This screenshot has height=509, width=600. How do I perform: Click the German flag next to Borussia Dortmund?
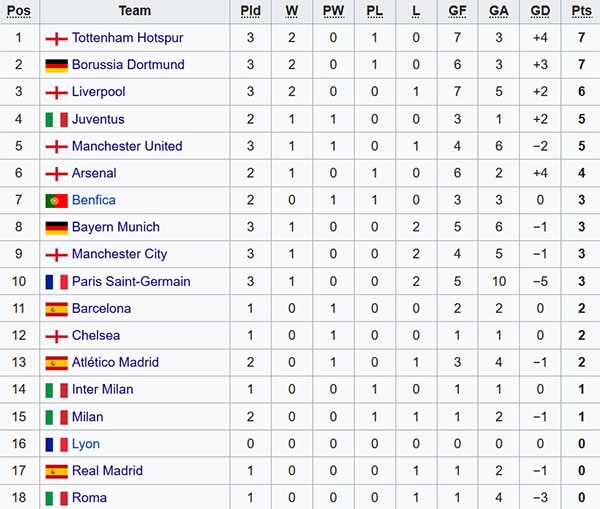56,66
